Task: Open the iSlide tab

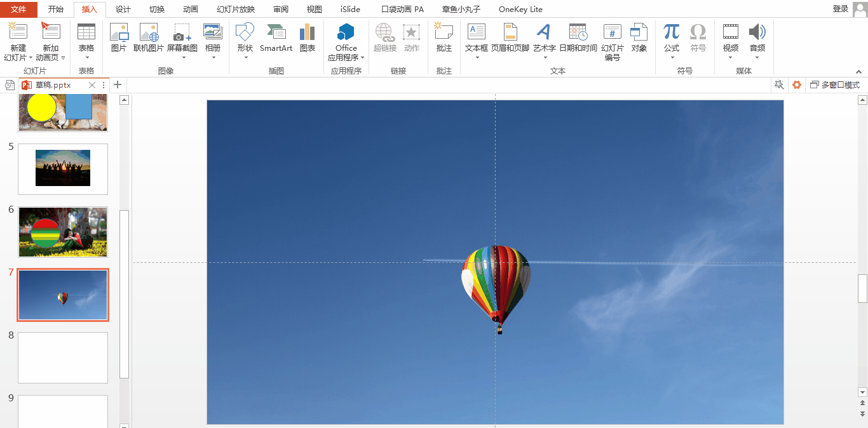Action: (350, 10)
